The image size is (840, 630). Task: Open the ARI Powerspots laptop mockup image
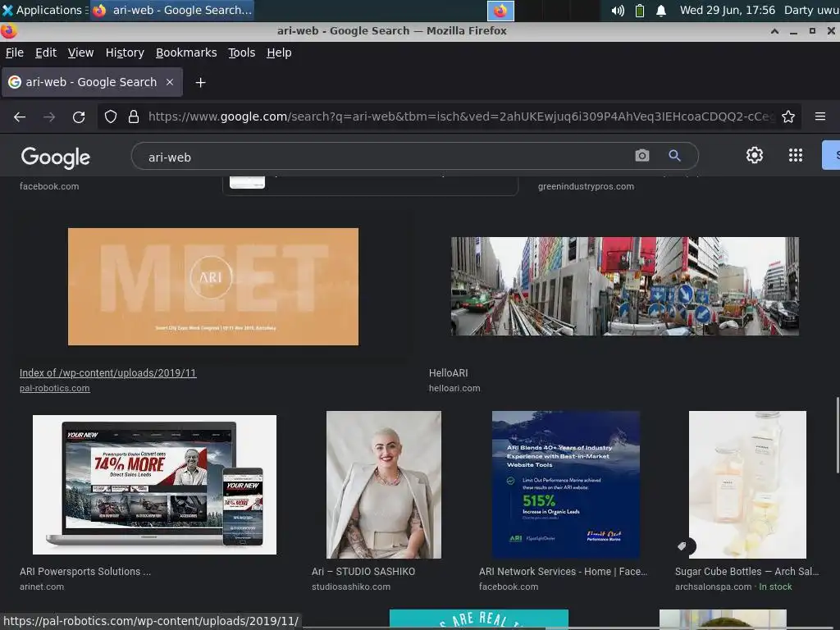point(154,484)
